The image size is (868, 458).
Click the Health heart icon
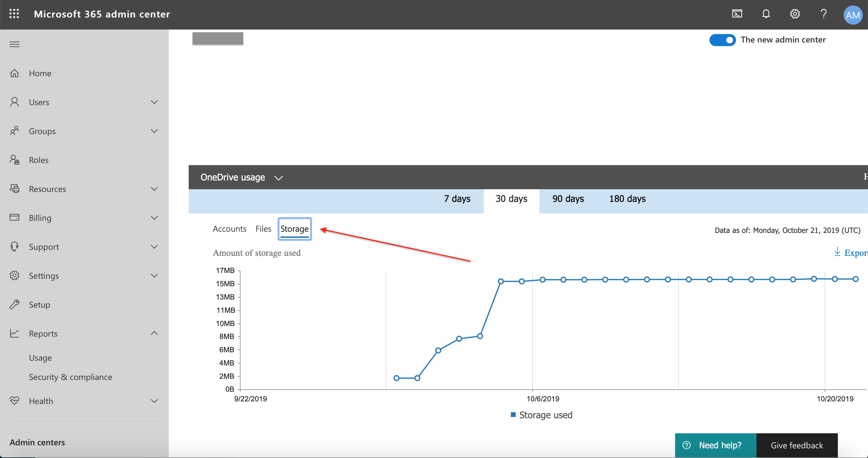tap(14, 401)
